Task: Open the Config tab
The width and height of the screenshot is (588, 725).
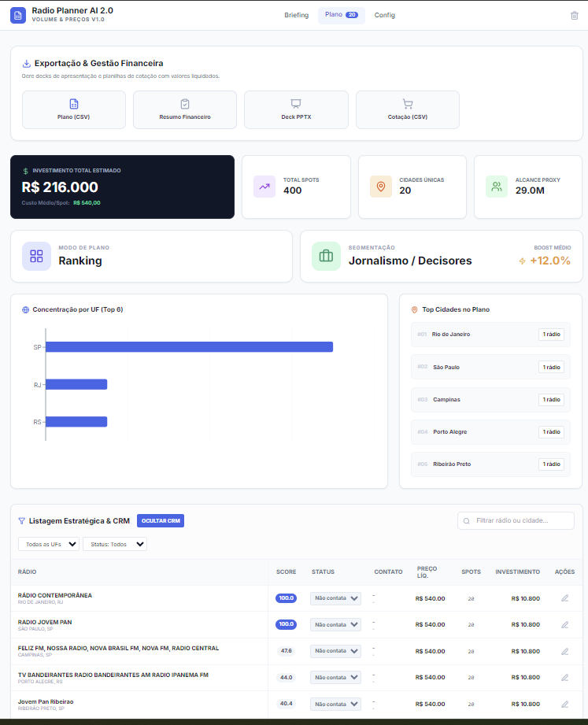Action: 385,15
